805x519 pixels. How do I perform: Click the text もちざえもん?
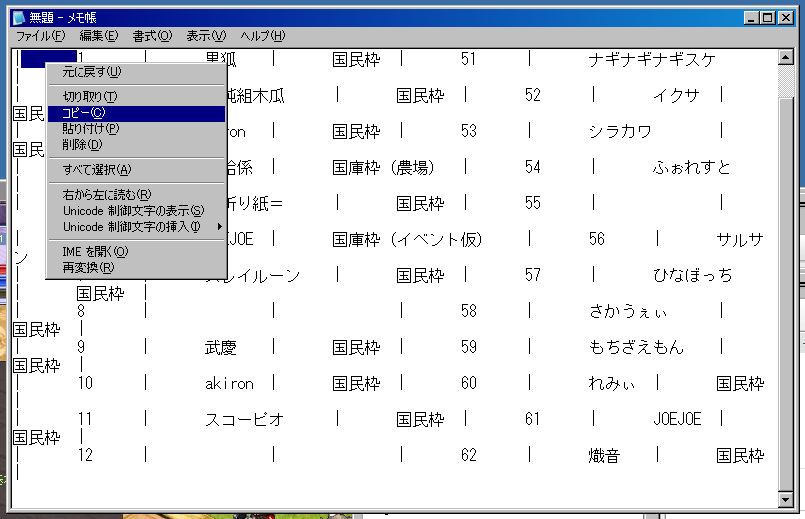point(636,348)
